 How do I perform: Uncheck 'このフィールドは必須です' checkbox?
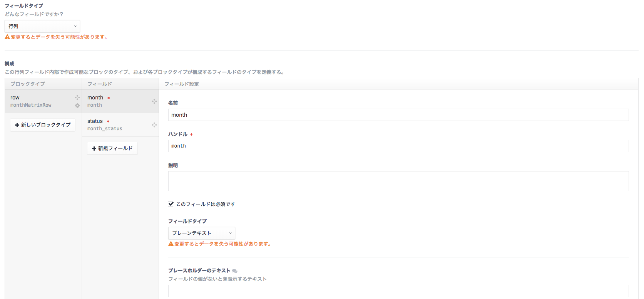(x=171, y=204)
